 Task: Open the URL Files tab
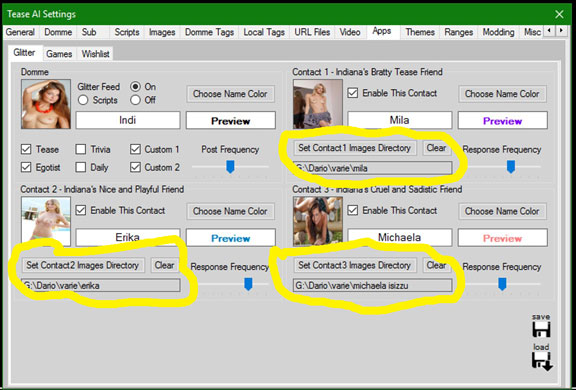(x=312, y=32)
